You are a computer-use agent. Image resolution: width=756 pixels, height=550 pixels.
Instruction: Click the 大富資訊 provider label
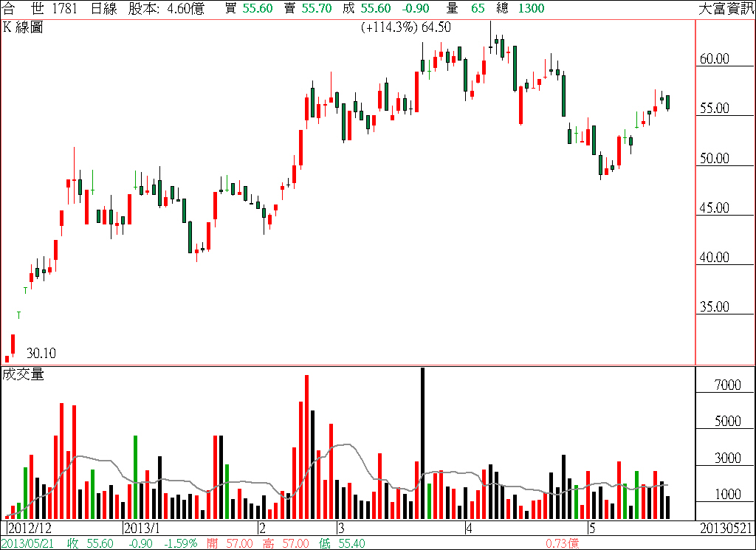pos(726,8)
